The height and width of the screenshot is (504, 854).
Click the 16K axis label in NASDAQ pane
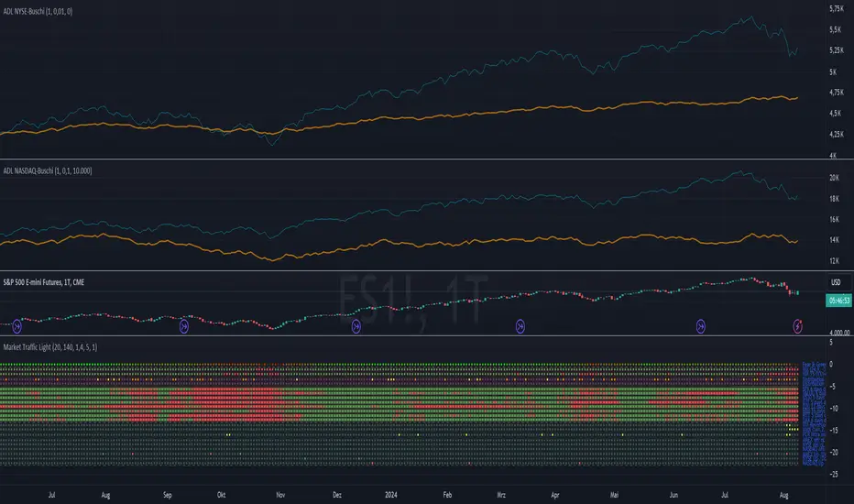(x=835, y=219)
